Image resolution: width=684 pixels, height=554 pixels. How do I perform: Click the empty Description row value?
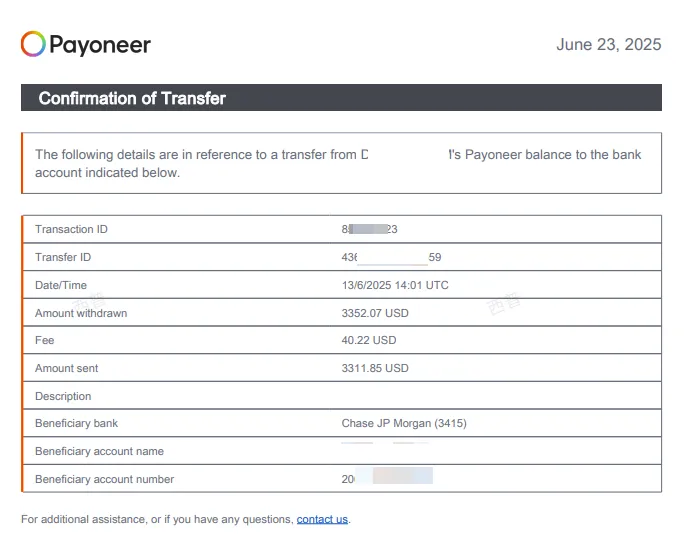[x=495, y=396]
